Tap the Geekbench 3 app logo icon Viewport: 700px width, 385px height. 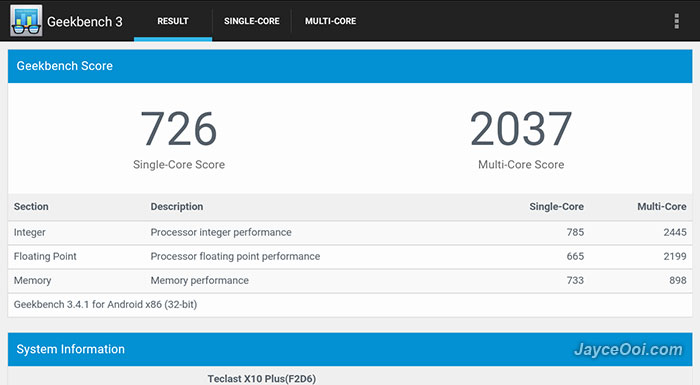(26, 21)
